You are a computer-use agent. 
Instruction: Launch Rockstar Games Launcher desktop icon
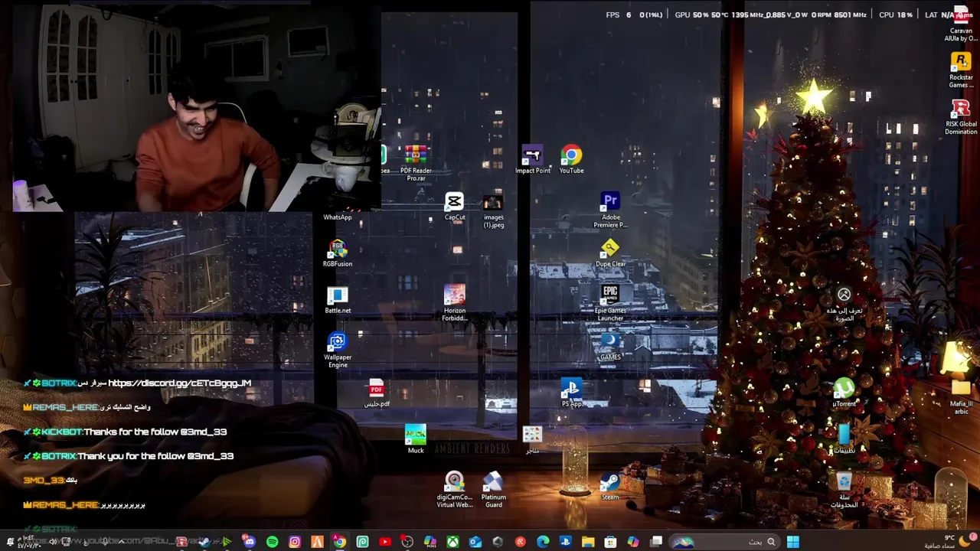tap(961, 70)
